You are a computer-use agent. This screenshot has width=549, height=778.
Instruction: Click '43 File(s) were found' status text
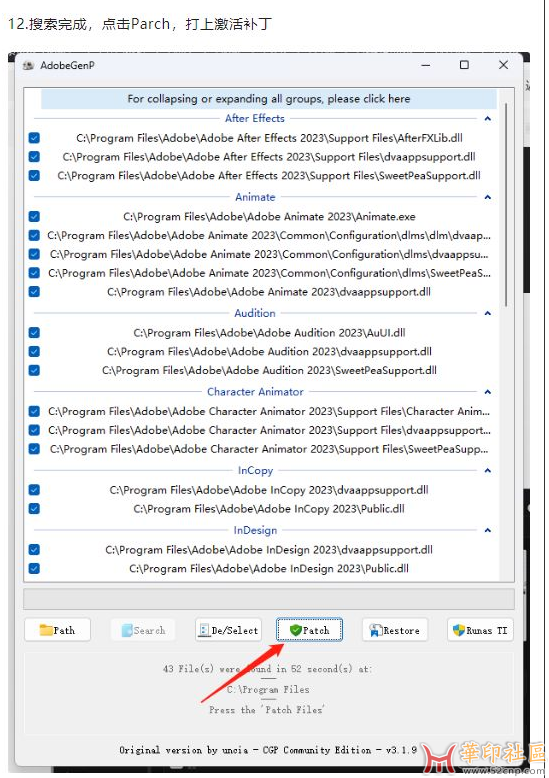tap(268, 669)
